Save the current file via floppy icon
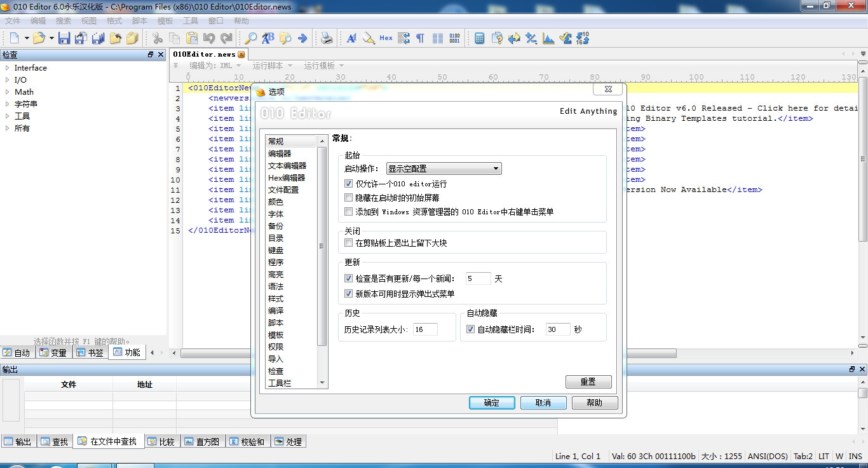The image size is (868, 468). click(64, 38)
